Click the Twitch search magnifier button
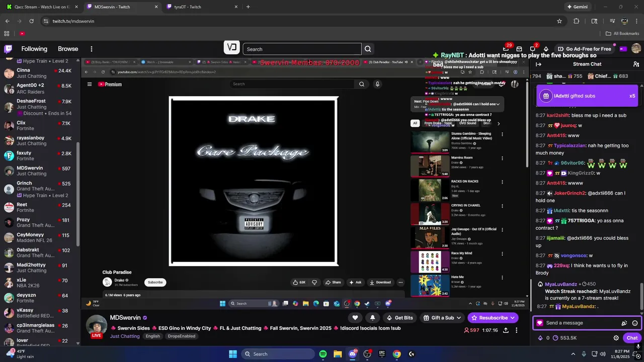 pyautogui.click(x=368, y=49)
